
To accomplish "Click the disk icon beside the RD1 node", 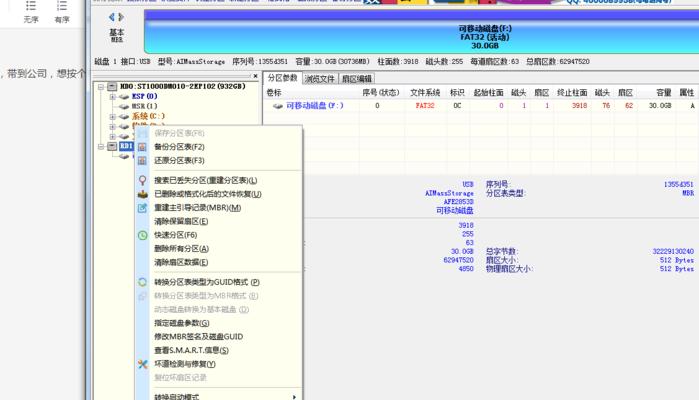I will pyautogui.click(x=112, y=146).
